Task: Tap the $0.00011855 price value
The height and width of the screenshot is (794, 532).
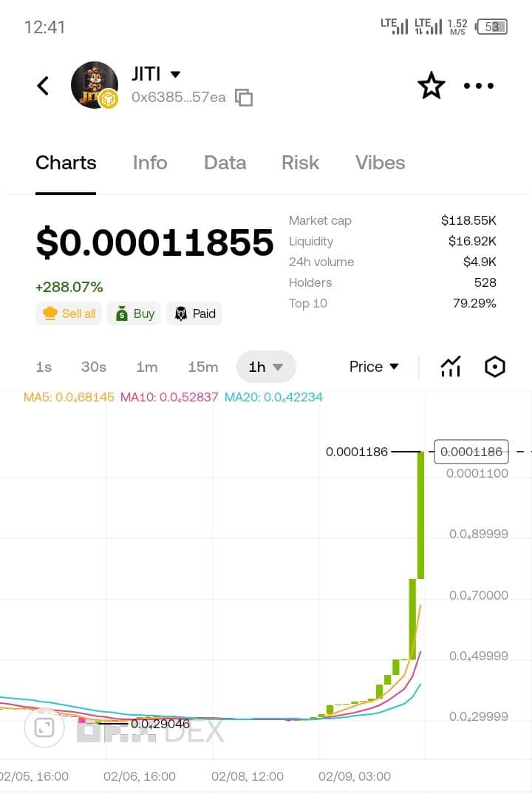Action: 155,242
